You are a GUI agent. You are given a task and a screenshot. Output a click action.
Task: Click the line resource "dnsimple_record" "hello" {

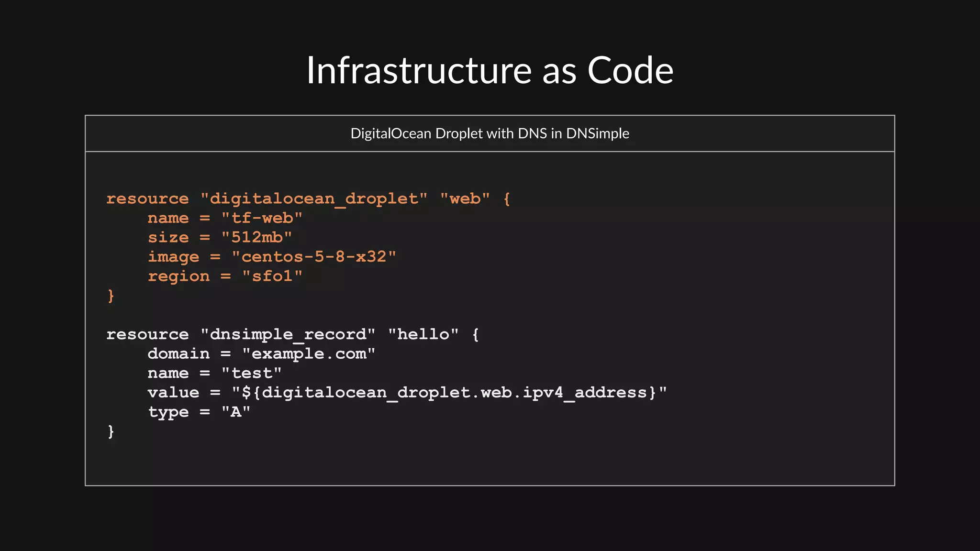click(293, 334)
